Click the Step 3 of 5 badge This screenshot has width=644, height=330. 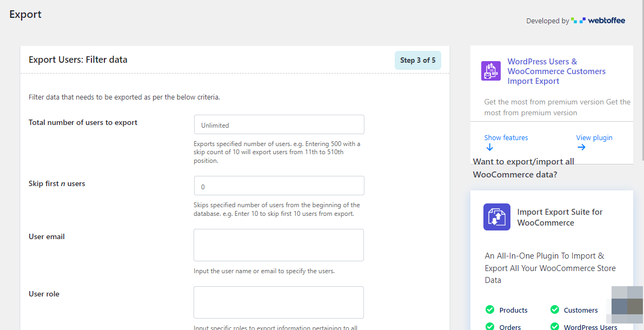tap(417, 61)
